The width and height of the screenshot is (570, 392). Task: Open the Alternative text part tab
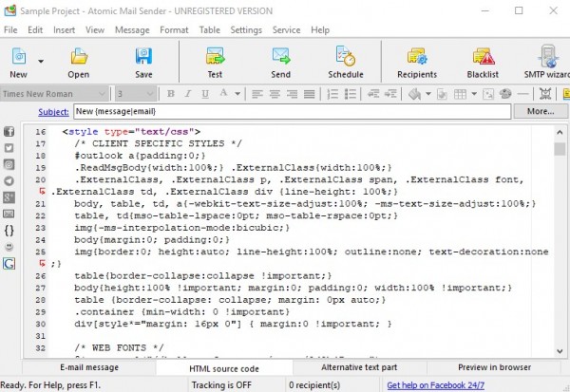click(x=359, y=367)
